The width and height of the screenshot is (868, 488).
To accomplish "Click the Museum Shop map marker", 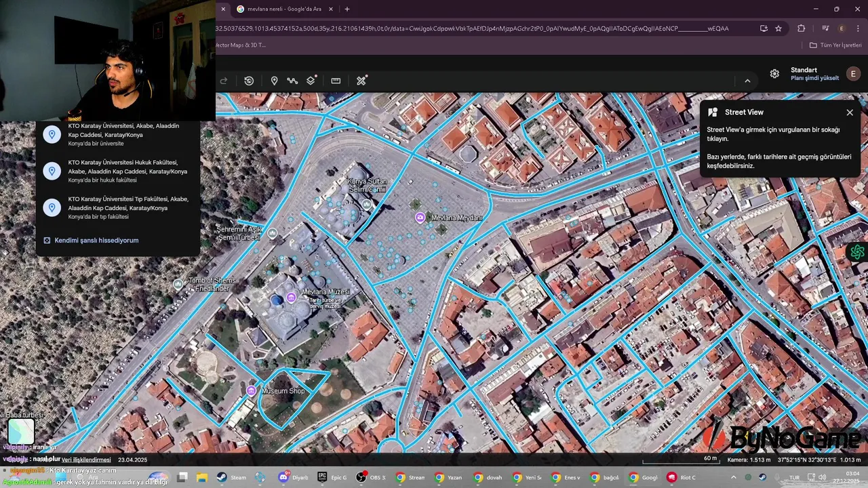I will (x=252, y=391).
